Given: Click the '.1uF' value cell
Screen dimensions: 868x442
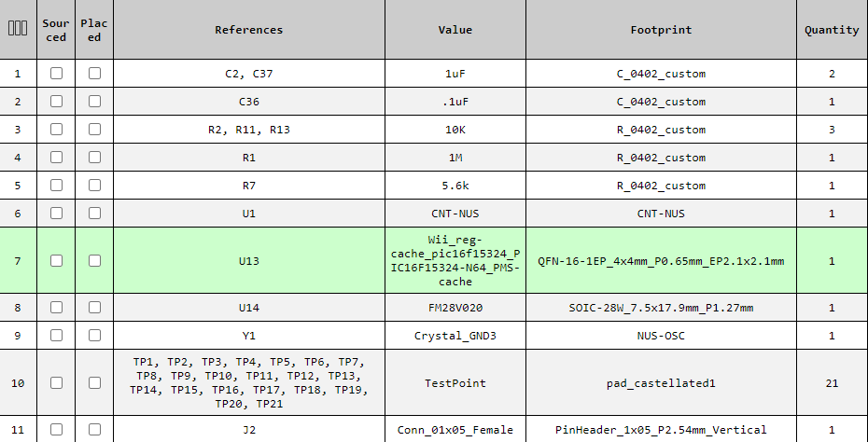Looking at the screenshot, I should 455,102.
